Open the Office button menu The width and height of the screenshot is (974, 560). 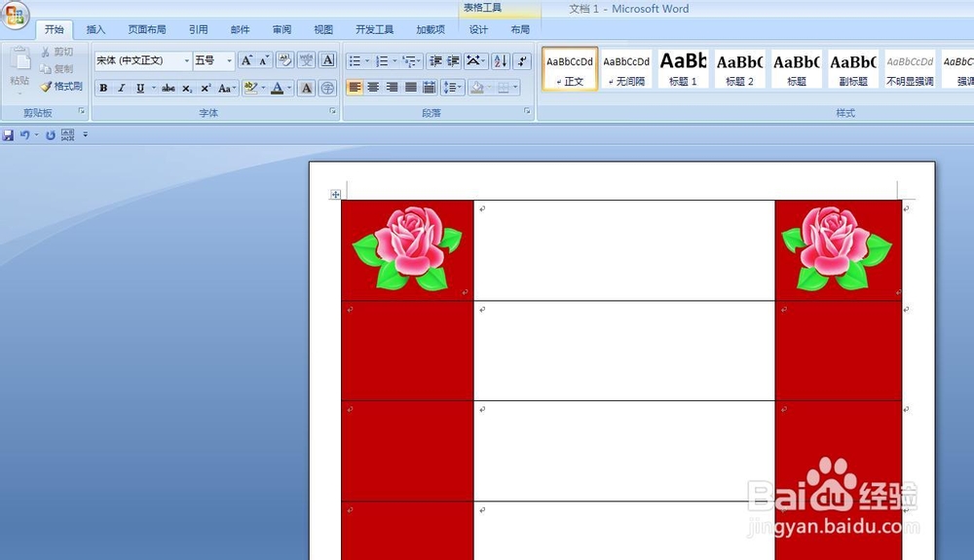[x=15, y=15]
